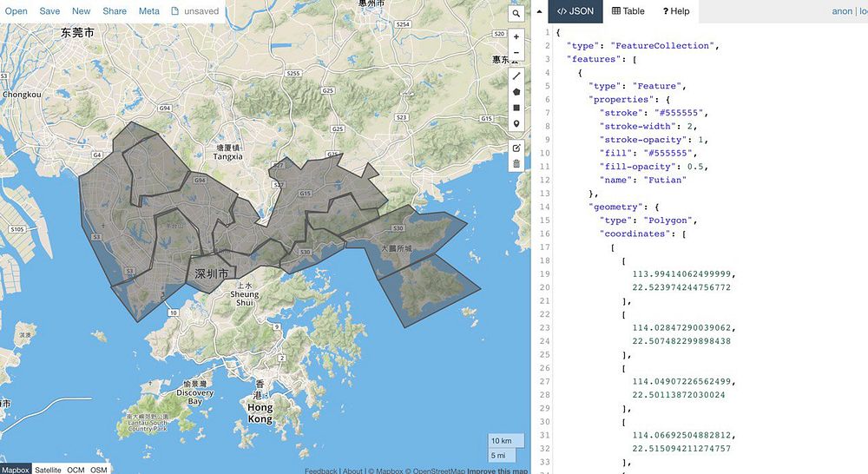Viewport: 868px width, 474px height.
Task: Switch to the JSON tab
Action: 575,11
